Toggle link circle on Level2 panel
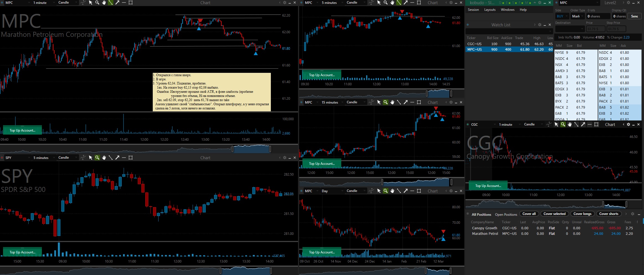644x275 pixels. click(556, 2)
